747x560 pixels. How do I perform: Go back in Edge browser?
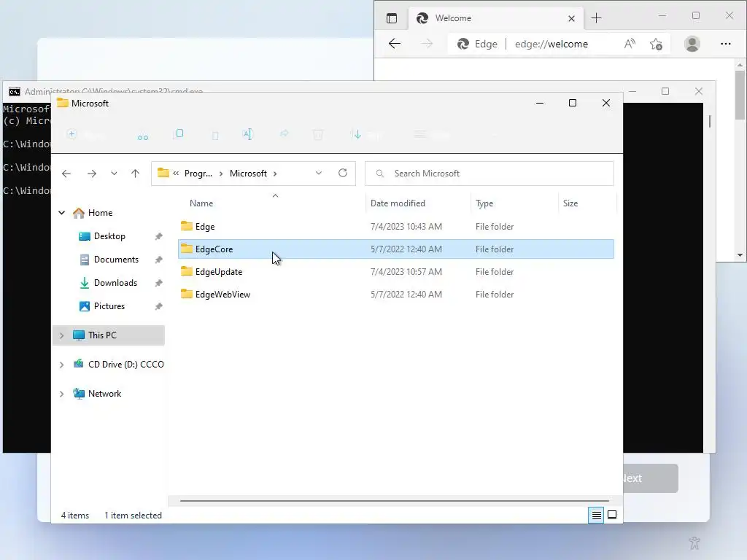point(395,44)
